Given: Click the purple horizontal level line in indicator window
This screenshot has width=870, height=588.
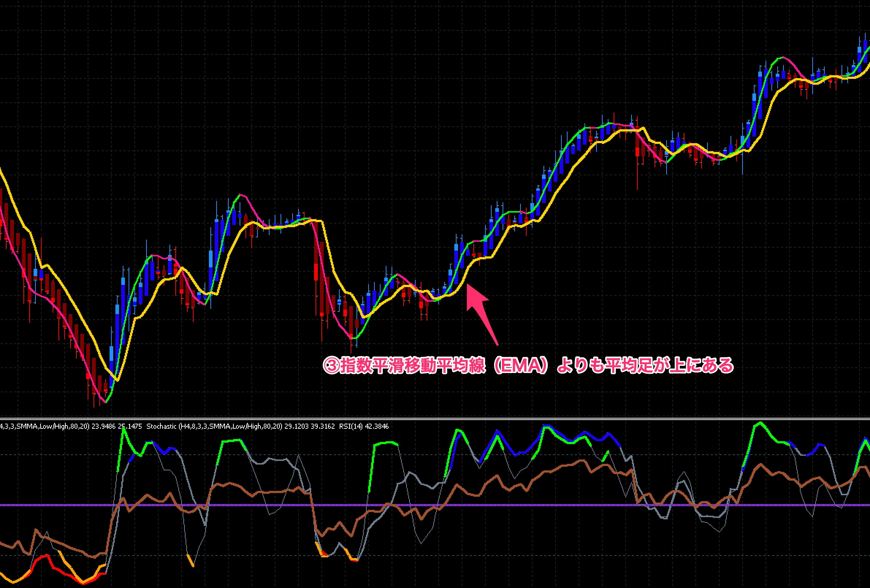Looking at the screenshot, I should pyautogui.click(x=435, y=505).
